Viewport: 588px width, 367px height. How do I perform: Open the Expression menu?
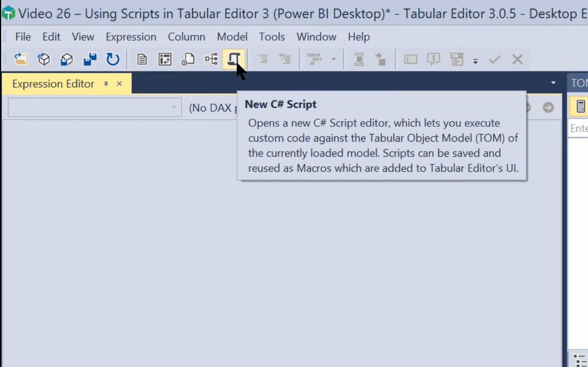pos(131,37)
